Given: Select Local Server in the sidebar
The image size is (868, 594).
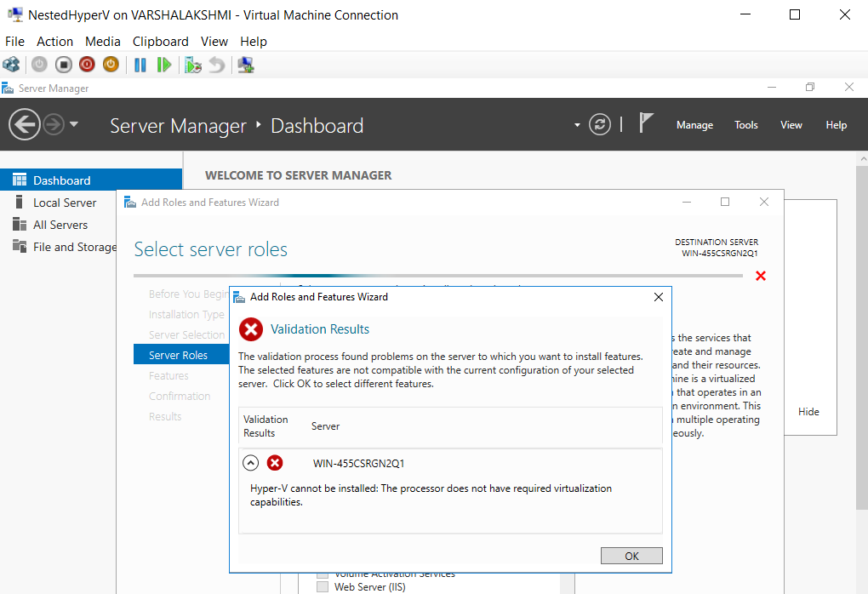Looking at the screenshot, I should pos(66,203).
